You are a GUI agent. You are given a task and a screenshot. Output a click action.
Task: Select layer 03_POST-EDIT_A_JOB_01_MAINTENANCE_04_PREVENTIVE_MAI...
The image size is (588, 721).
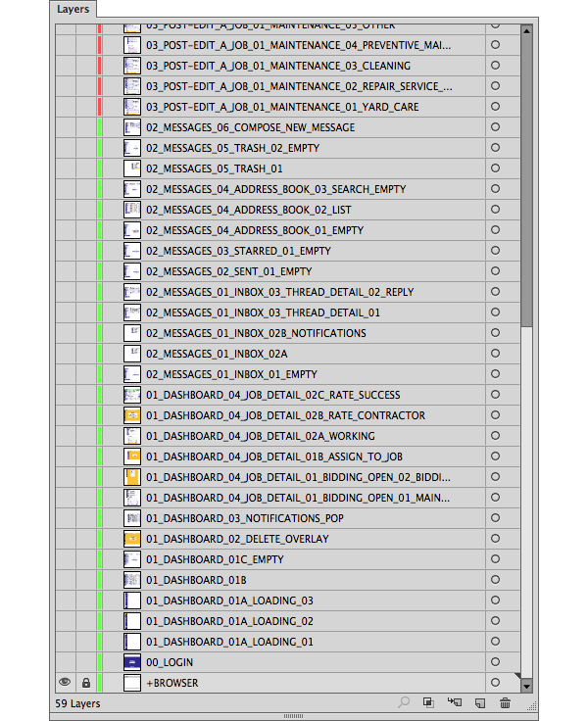pyautogui.click(x=299, y=45)
